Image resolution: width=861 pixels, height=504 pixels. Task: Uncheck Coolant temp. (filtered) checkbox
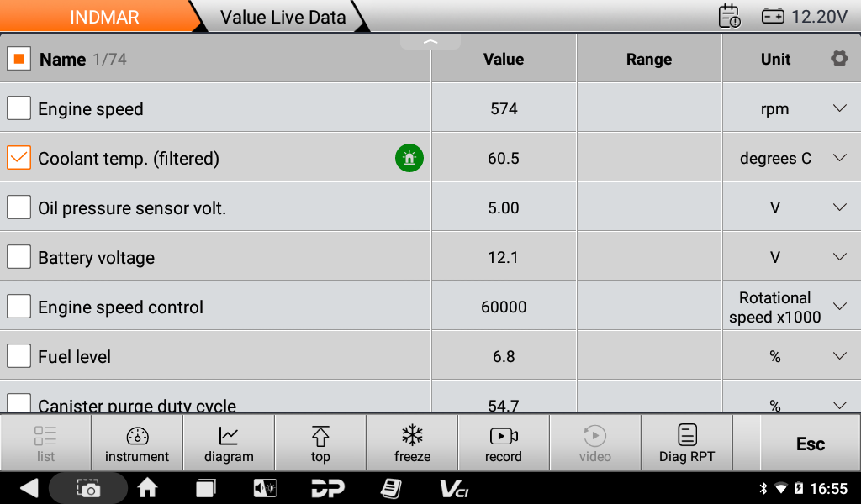click(x=18, y=158)
